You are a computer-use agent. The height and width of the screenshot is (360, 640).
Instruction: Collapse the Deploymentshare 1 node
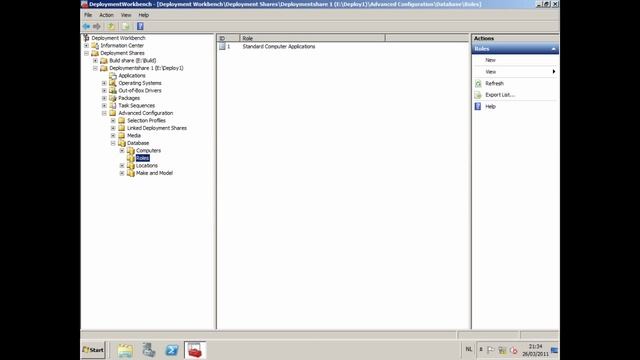click(96, 68)
